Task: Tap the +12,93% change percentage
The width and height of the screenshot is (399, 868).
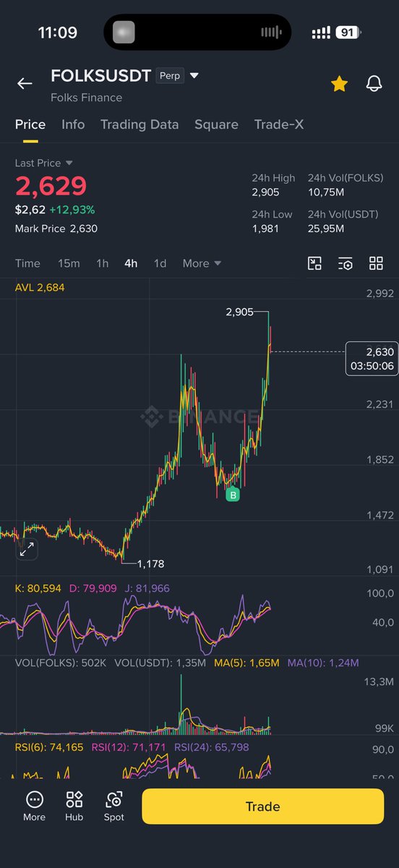Action: (72, 210)
